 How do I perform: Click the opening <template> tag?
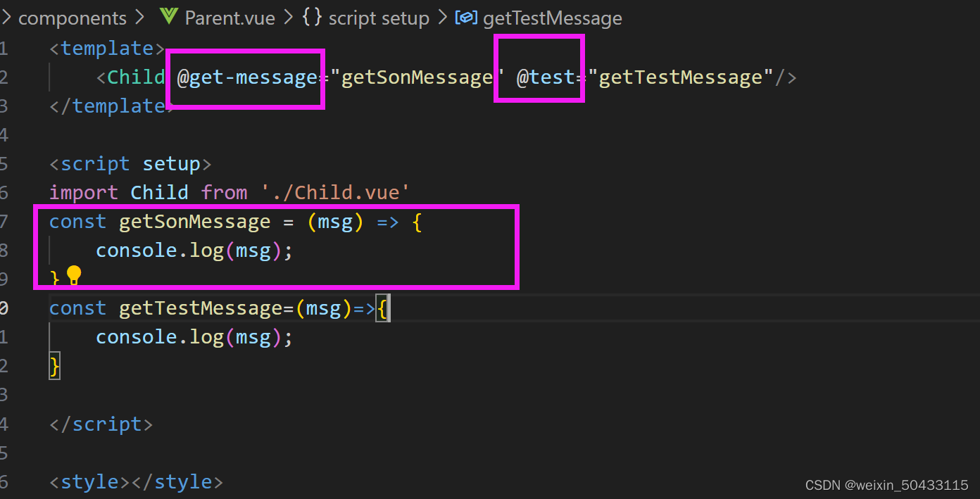[x=107, y=48]
